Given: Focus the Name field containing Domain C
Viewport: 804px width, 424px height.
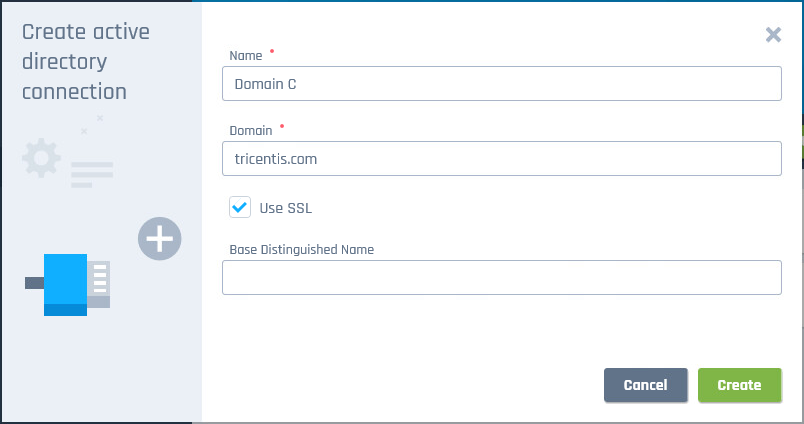Looking at the screenshot, I should click(501, 84).
